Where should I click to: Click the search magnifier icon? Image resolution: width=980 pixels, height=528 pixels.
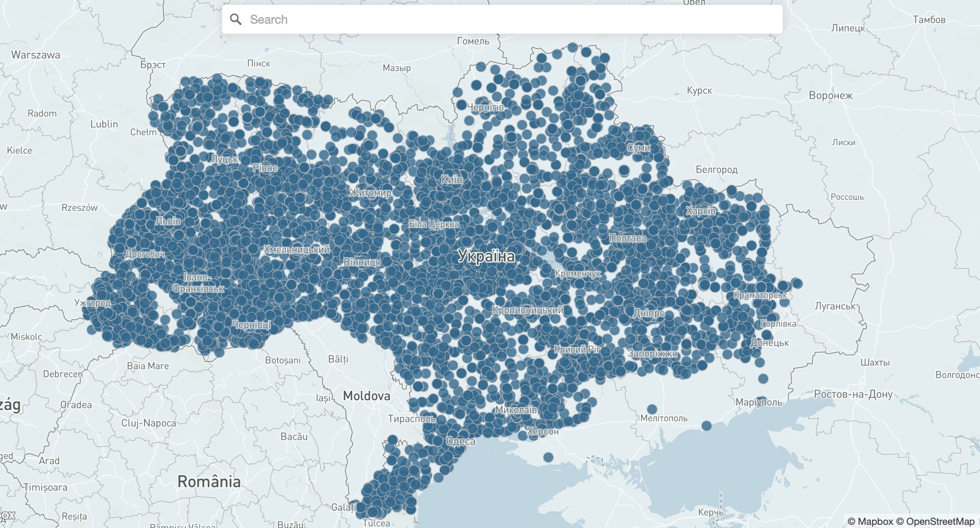(236, 19)
